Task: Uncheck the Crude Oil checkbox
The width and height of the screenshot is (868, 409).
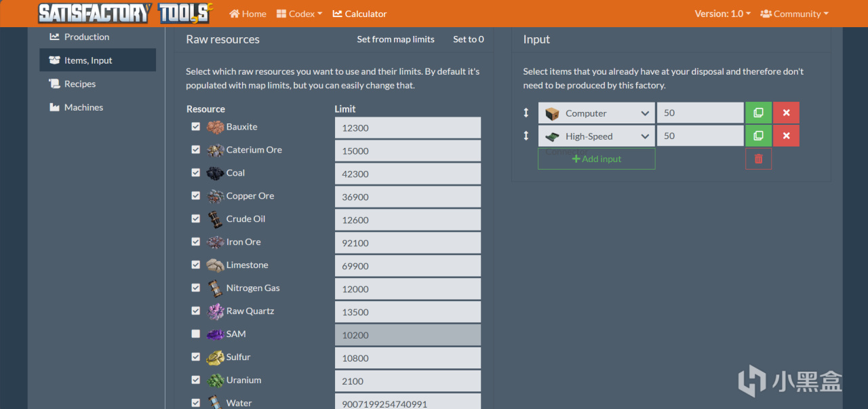Action: click(x=196, y=219)
